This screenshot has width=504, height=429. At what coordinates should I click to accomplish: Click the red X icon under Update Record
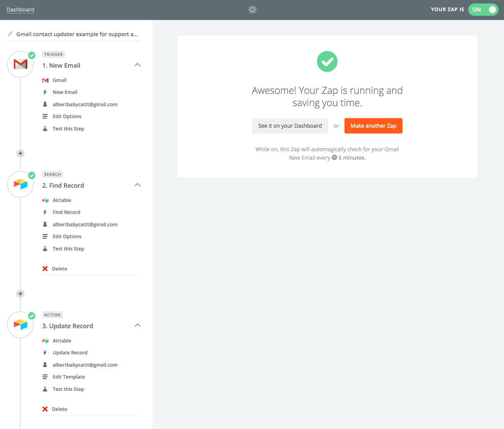(45, 409)
